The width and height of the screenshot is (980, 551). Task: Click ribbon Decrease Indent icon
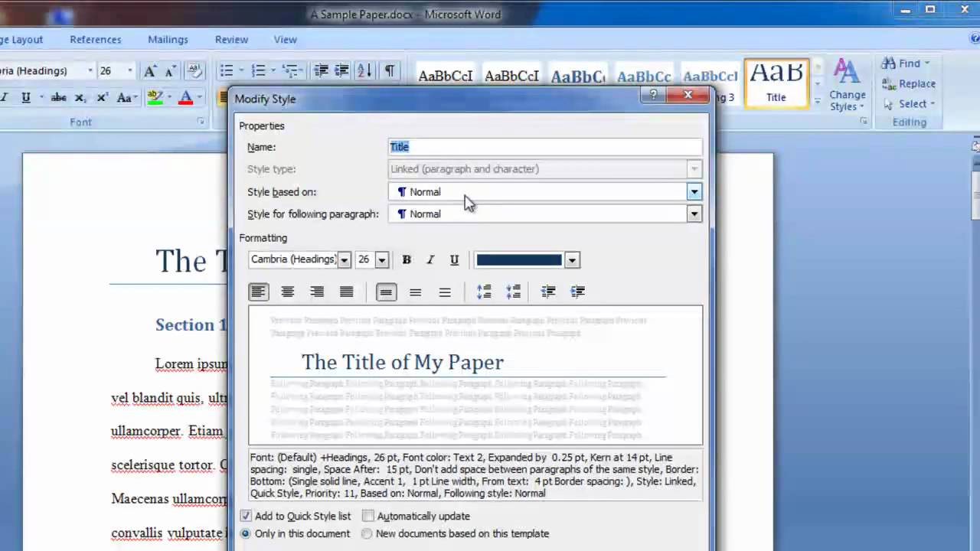pyautogui.click(x=322, y=70)
